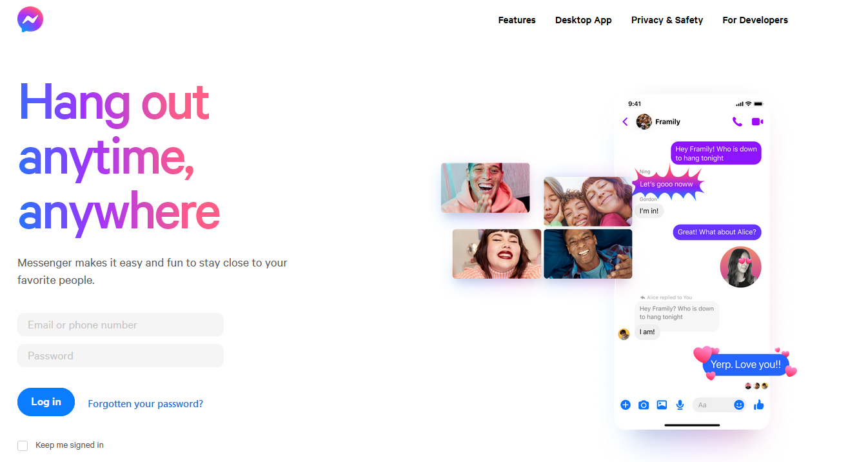Tap the video call icon in chat header

click(757, 121)
